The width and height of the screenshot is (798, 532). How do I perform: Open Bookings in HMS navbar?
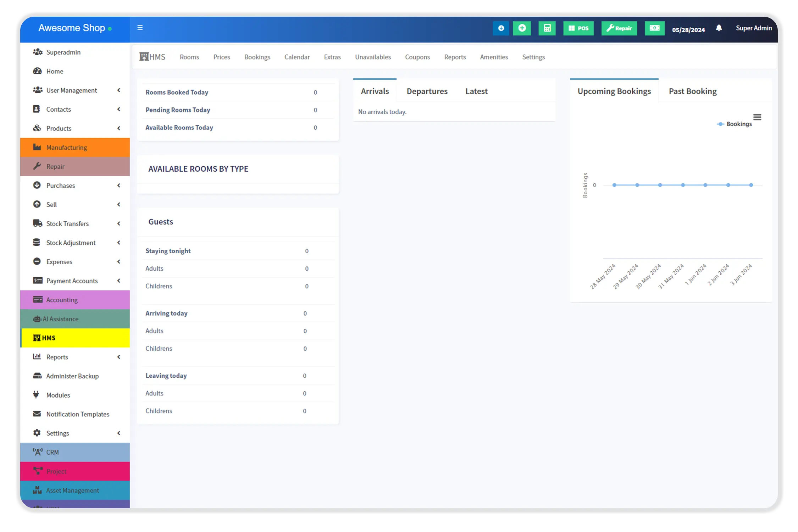click(x=257, y=57)
